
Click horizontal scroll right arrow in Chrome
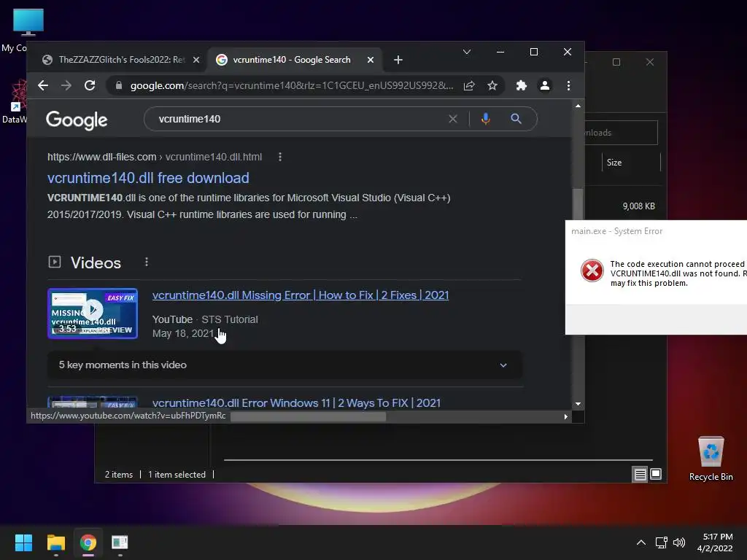(565, 416)
